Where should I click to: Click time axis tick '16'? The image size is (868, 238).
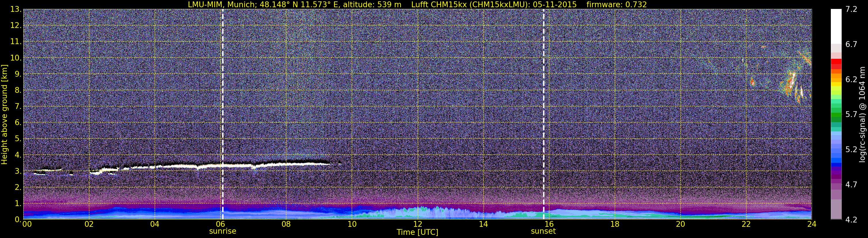[549, 224]
